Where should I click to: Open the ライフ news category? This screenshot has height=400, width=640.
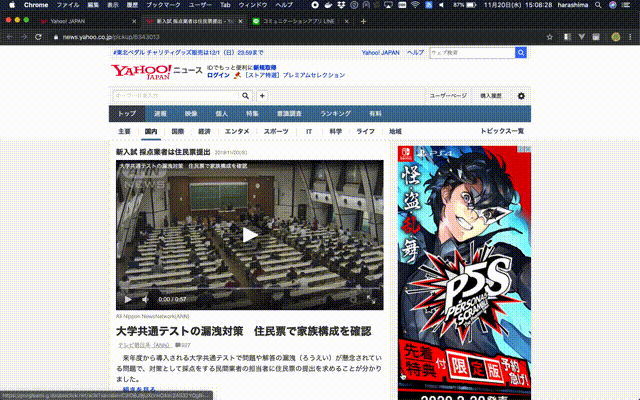tap(365, 131)
